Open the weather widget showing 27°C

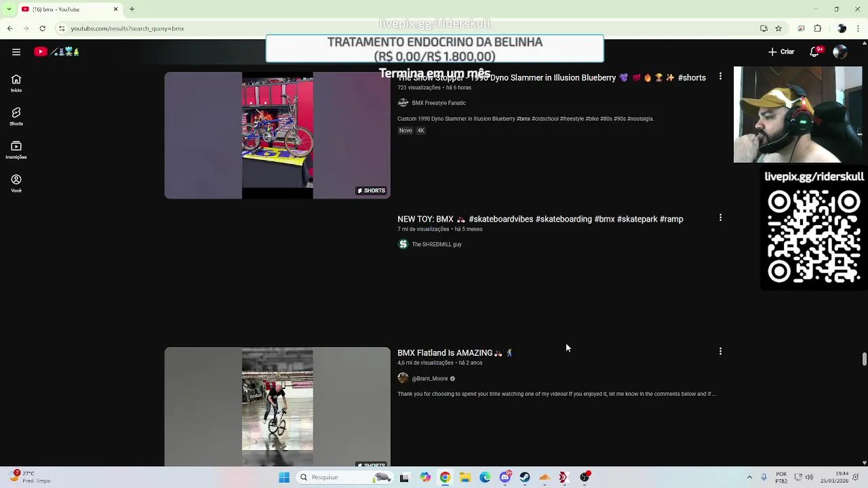coord(31,477)
